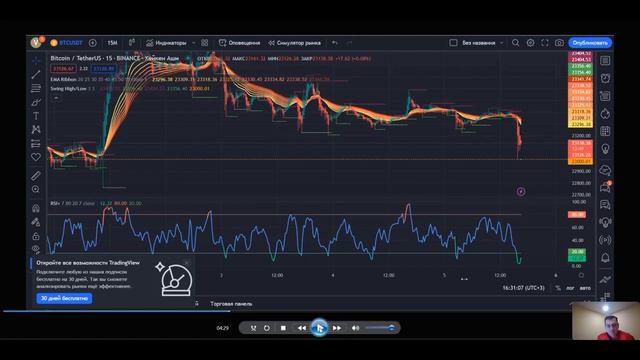Open private chats with notification badge

[x=605, y=187]
